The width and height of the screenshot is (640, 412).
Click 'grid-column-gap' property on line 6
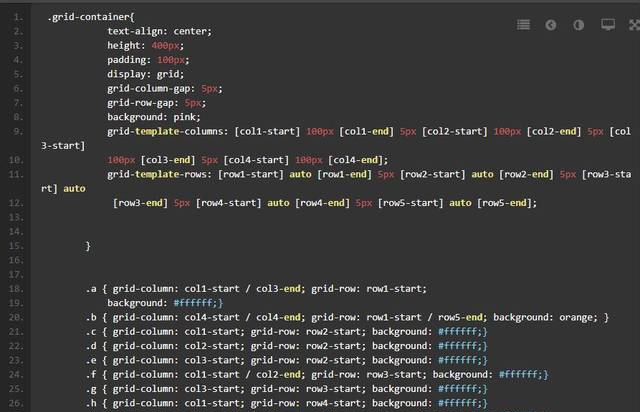(149, 89)
